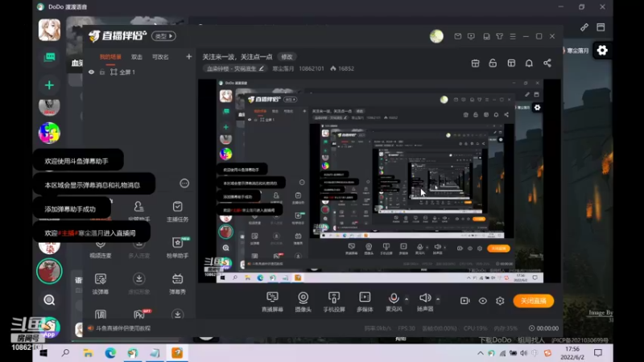The width and height of the screenshot is (644, 362).
Task: Add a new scene with plus icon
Action: 188,56
